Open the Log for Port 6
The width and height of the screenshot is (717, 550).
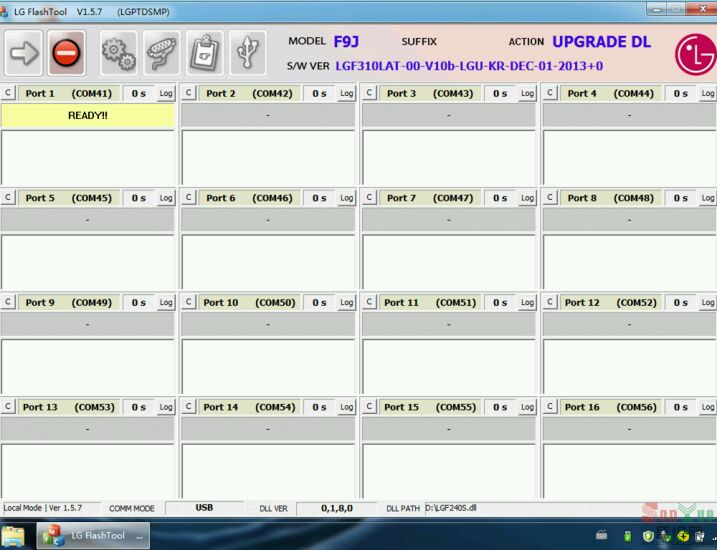click(347, 198)
